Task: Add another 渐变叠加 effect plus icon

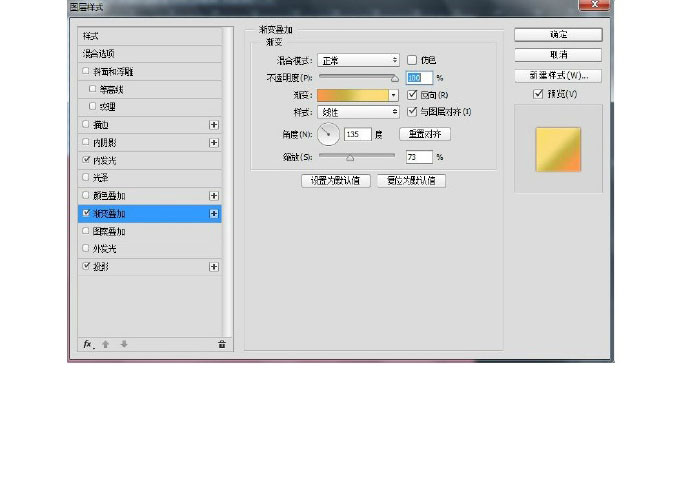Action: click(x=214, y=214)
